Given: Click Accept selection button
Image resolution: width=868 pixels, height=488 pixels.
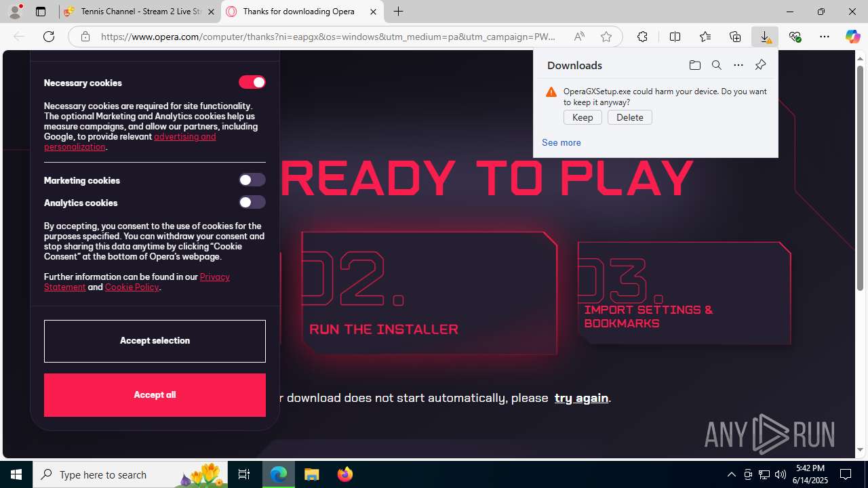Looking at the screenshot, I should (155, 341).
